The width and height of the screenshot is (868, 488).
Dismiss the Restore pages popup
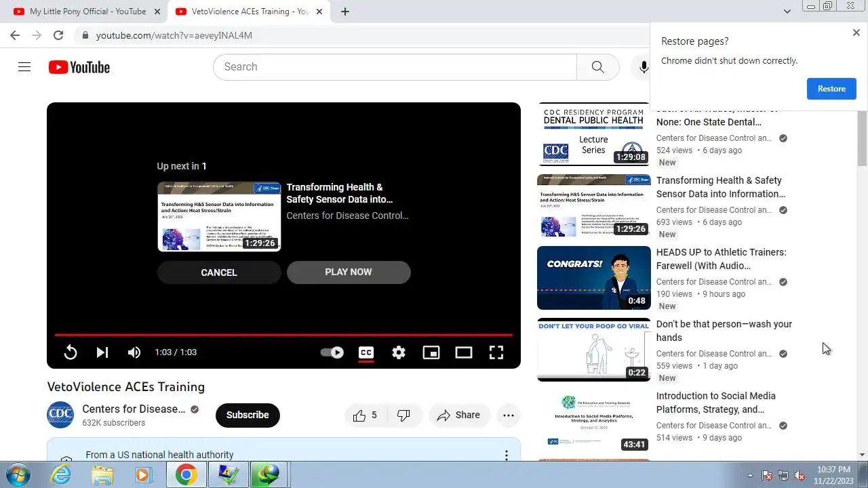856,33
